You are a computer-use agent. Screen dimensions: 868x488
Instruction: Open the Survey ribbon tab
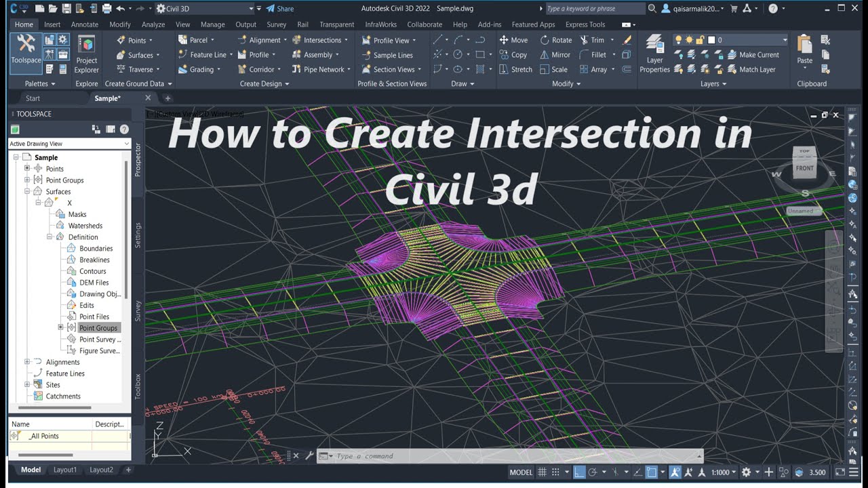pos(277,24)
